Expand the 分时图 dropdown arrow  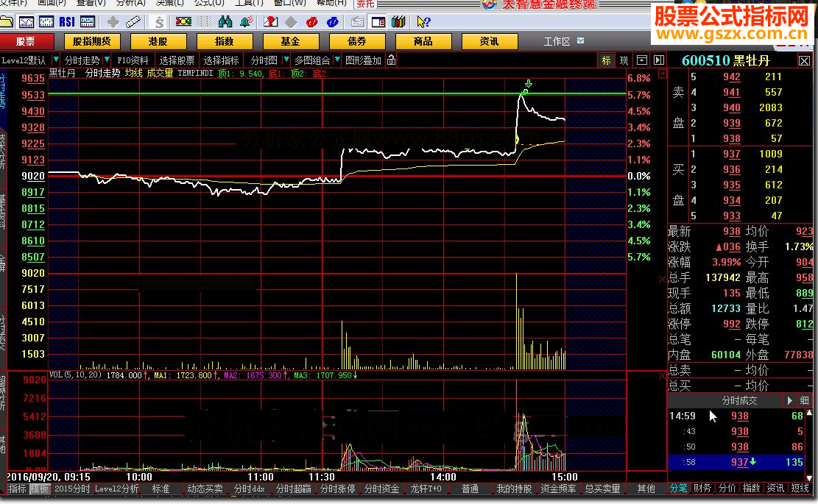point(286,60)
